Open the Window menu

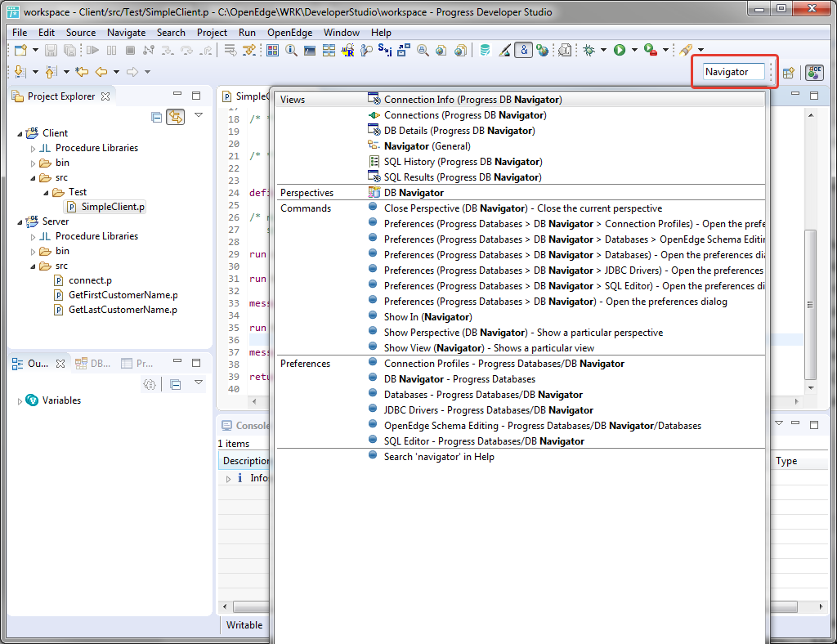342,33
